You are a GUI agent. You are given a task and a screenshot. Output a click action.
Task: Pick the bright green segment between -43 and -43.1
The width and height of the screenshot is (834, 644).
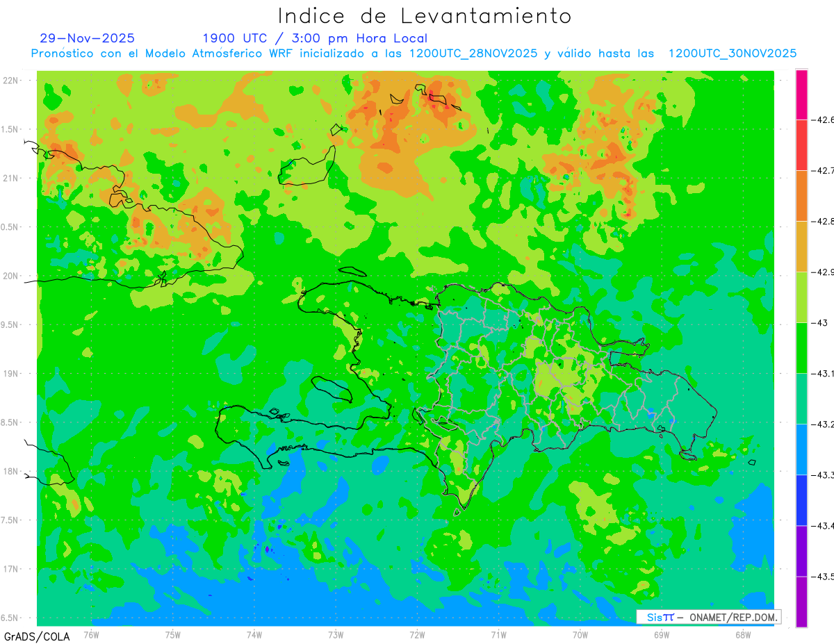801,347
